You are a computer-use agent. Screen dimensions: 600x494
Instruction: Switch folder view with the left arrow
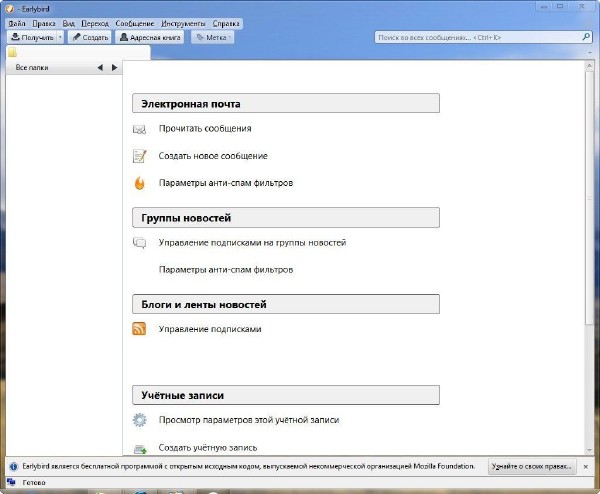point(100,68)
